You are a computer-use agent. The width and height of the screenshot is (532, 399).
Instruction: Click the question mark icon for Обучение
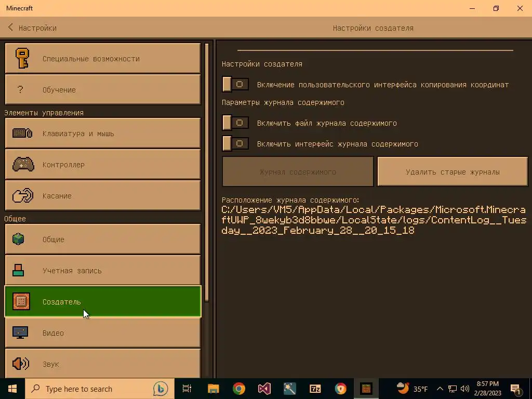20,89
